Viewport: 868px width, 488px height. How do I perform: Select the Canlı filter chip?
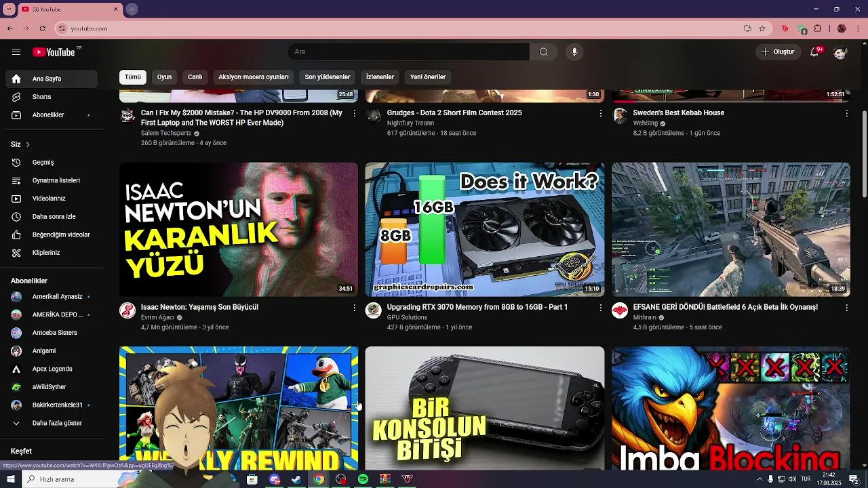pyautogui.click(x=195, y=77)
